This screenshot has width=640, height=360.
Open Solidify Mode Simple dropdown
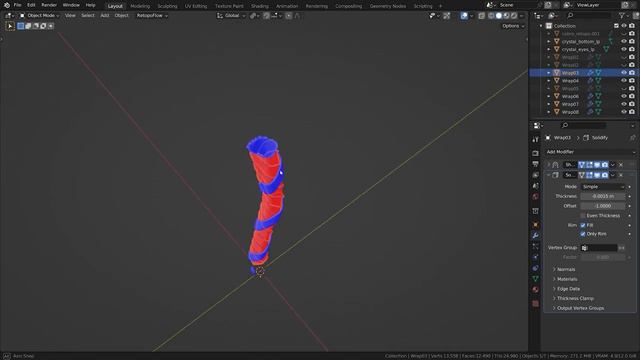click(x=603, y=187)
